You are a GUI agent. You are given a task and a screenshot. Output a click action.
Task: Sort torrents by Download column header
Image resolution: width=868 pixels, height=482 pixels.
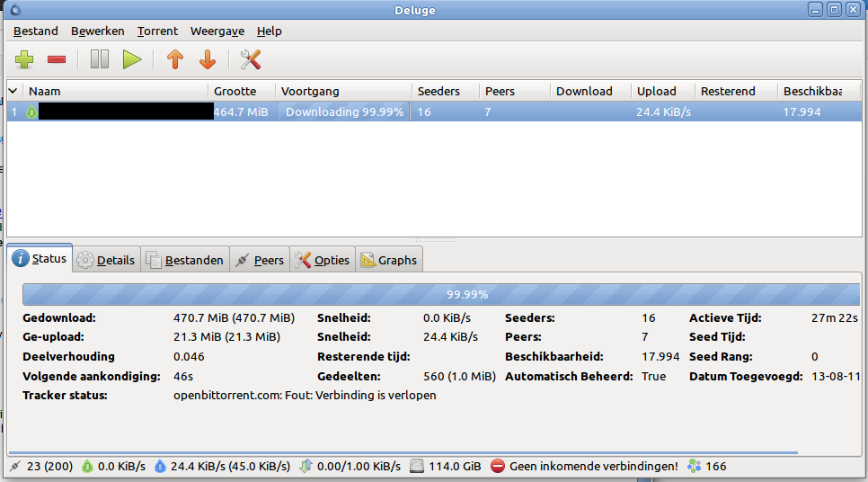point(590,91)
